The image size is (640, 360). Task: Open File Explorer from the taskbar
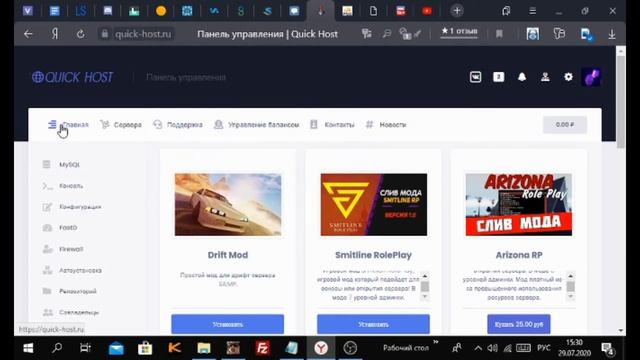204,348
